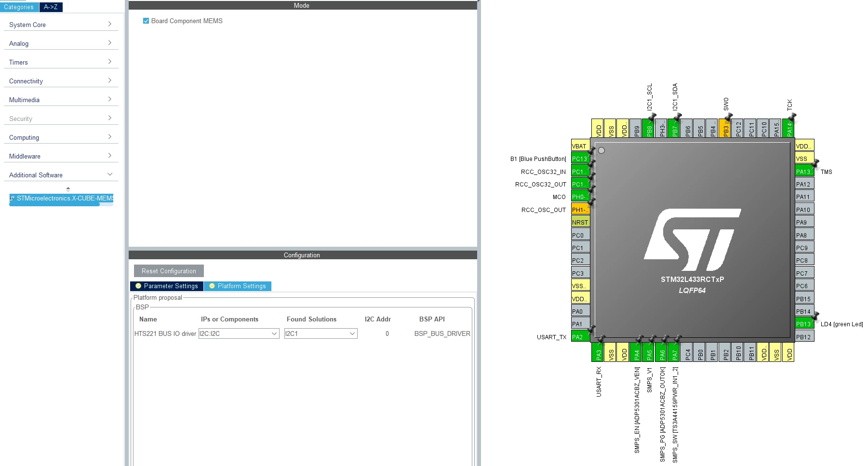Collapse the Additional Software category

tap(61, 175)
